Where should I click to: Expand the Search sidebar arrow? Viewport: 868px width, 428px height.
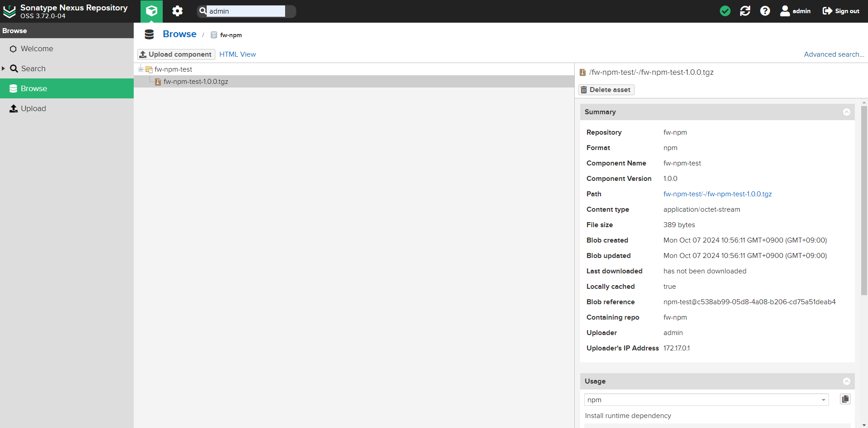tap(3, 68)
